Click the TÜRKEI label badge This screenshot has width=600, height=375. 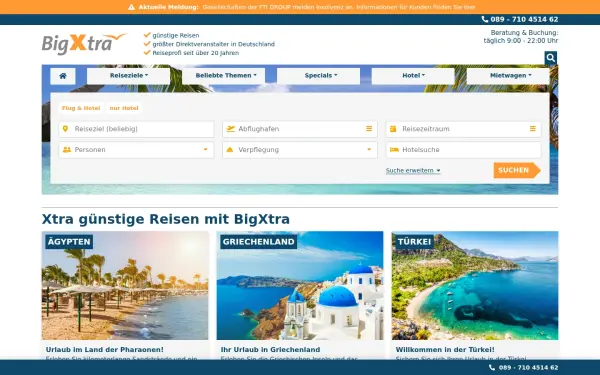point(414,242)
